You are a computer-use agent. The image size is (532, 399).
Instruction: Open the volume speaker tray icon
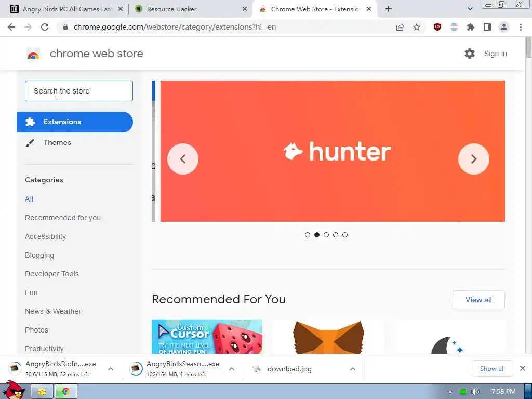(475, 392)
